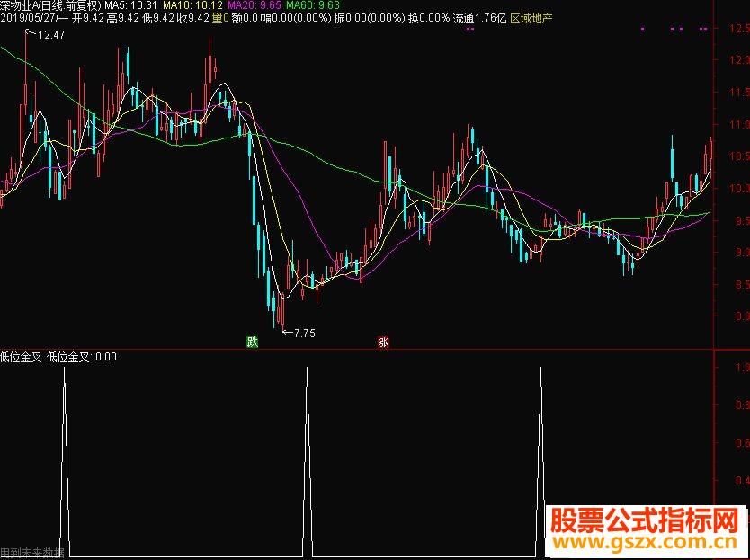Viewport: 750px width, 560px height.
Task: Click the middle signal spike in 低位金叉 panel
Action: pyautogui.click(x=307, y=461)
